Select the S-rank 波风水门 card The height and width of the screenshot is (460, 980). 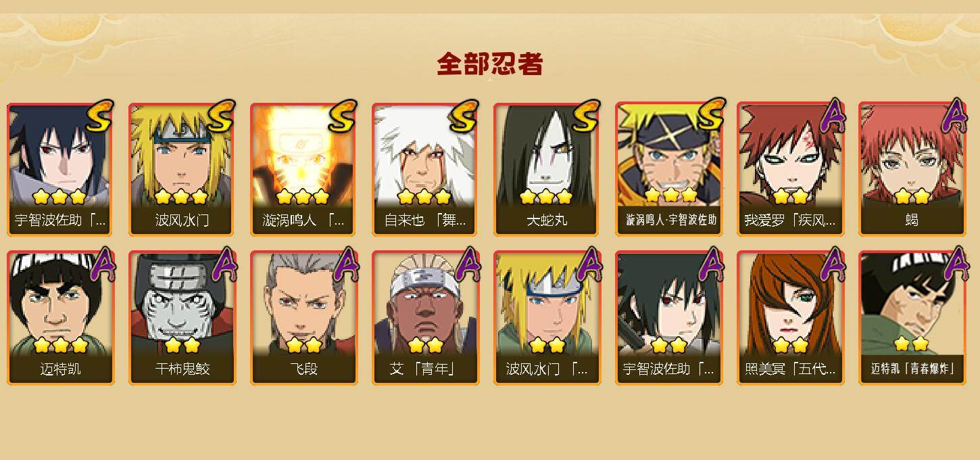tap(182, 169)
